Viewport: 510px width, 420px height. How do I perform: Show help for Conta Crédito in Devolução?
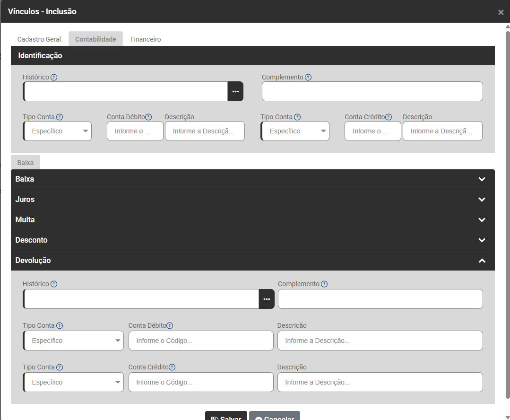(172, 367)
